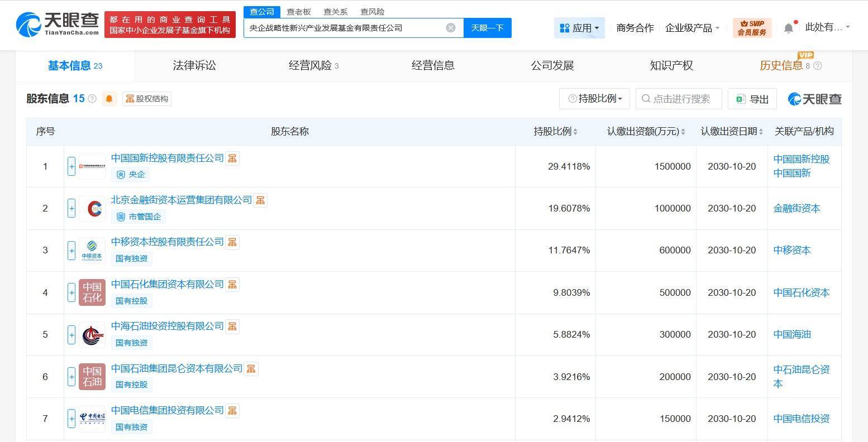The image size is (868, 442).
Task: Expand row 1 shareholder with plus button
Action: (71, 166)
